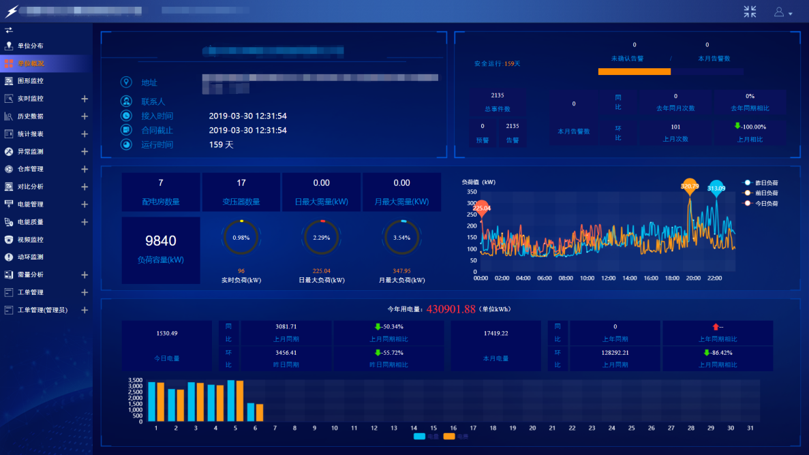Expand the 统计报表 plus expander

85,134
